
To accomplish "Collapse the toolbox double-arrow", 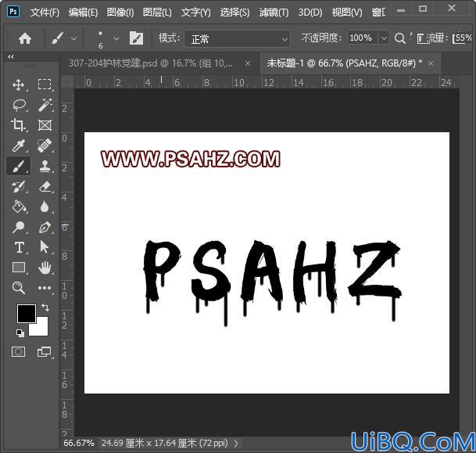I will pos(11,56).
